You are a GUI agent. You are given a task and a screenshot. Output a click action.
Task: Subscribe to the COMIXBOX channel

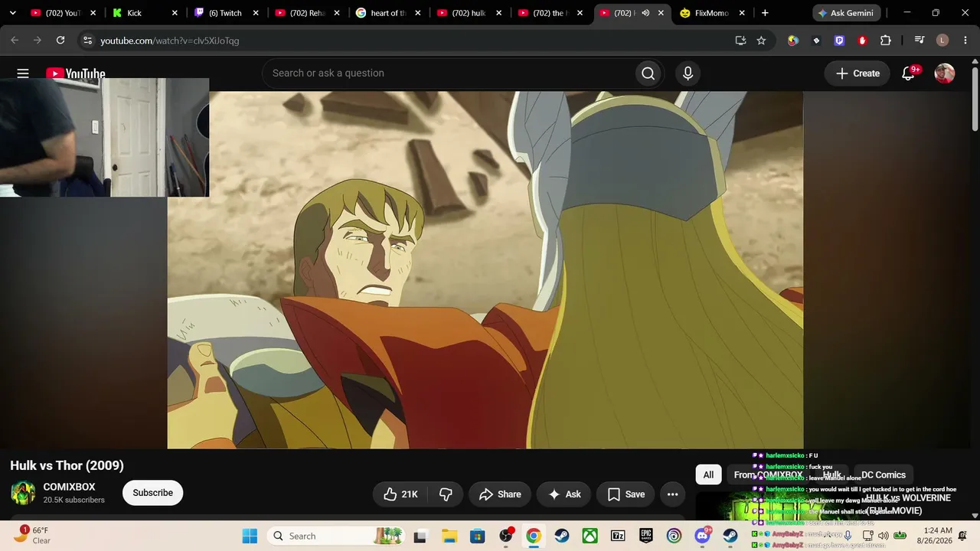[152, 493]
